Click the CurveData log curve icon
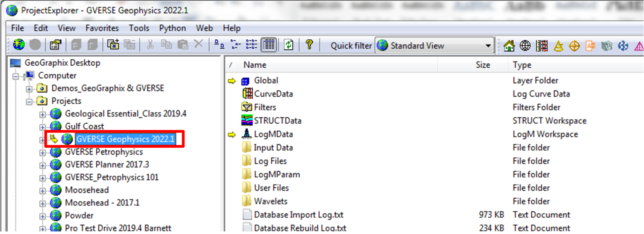The width and height of the screenshot is (644, 234). click(x=247, y=94)
